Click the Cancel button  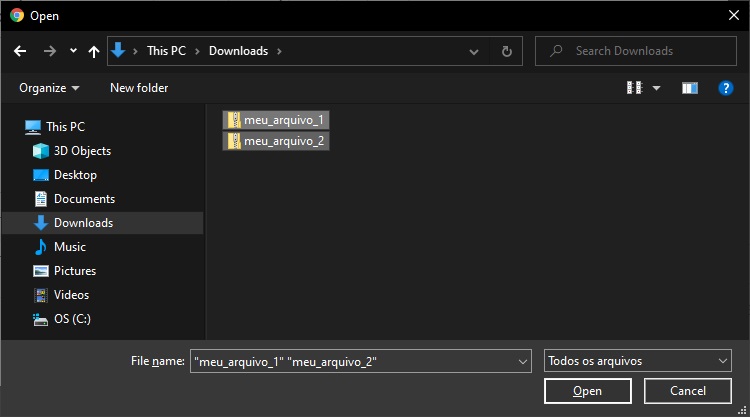tap(687, 391)
